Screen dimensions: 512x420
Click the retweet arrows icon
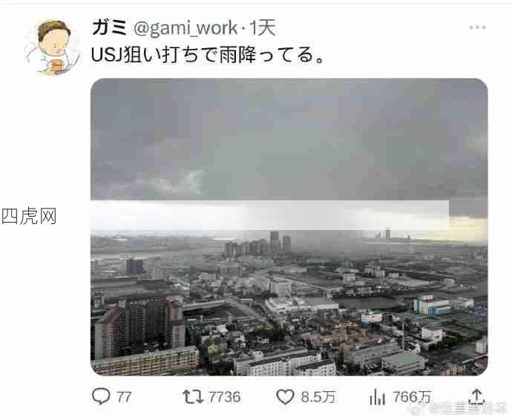pos(193,397)
